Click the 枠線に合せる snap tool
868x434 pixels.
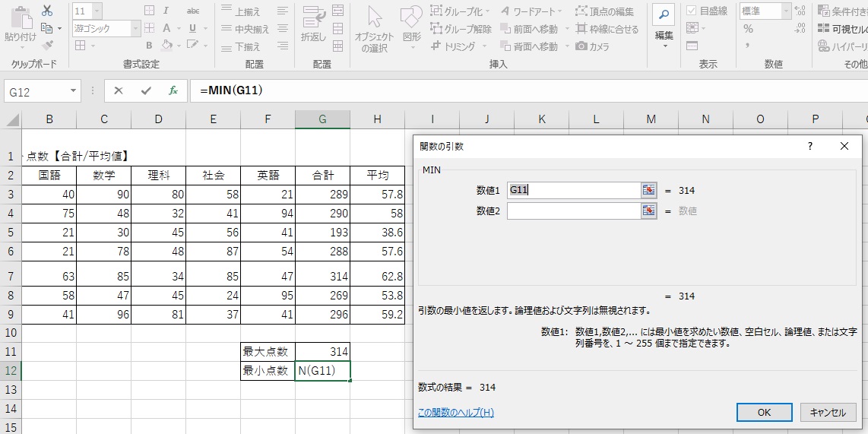[x=607, y=29]
